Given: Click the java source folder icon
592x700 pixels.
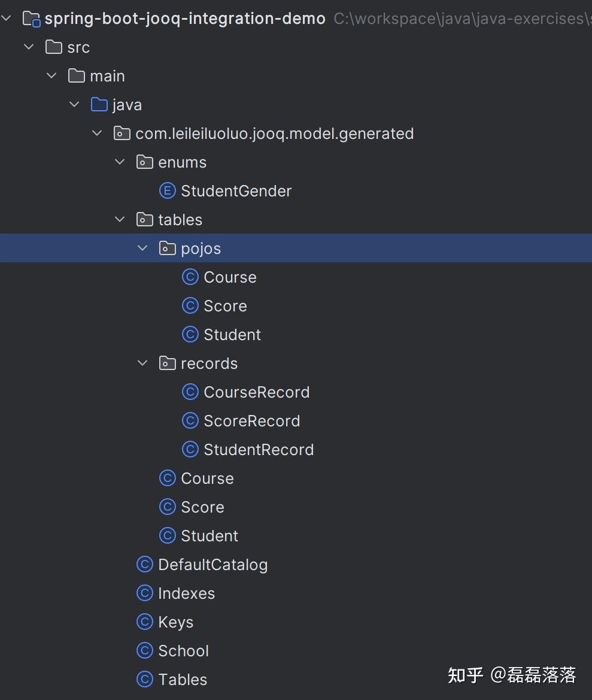Looking at the screenshot, I should 99,105.
